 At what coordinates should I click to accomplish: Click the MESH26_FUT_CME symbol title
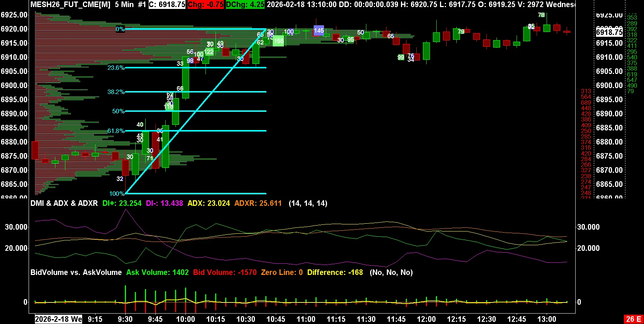(x=70, y=4)
